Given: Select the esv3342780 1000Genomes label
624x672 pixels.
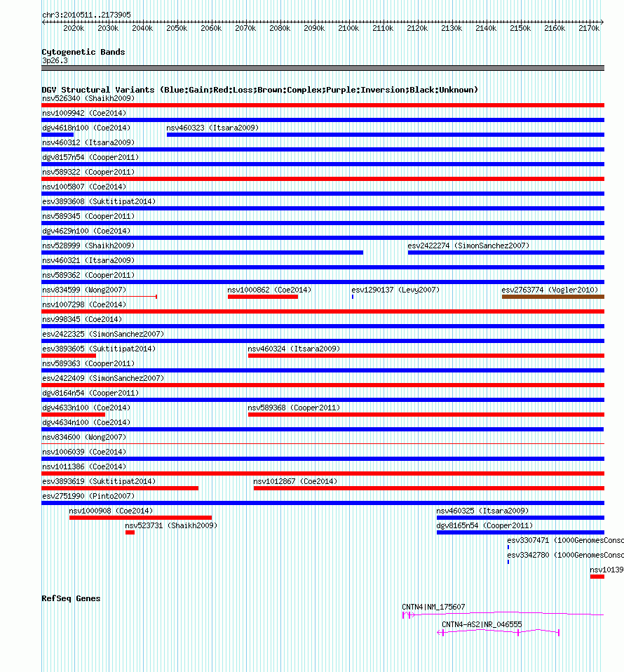Looking at the screenshot, I should tap(565, 555).
